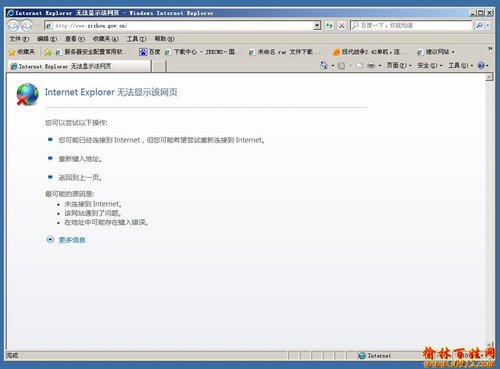
Task: Open the 工具(T) menu in menu bar
Action: coord(136,39)
